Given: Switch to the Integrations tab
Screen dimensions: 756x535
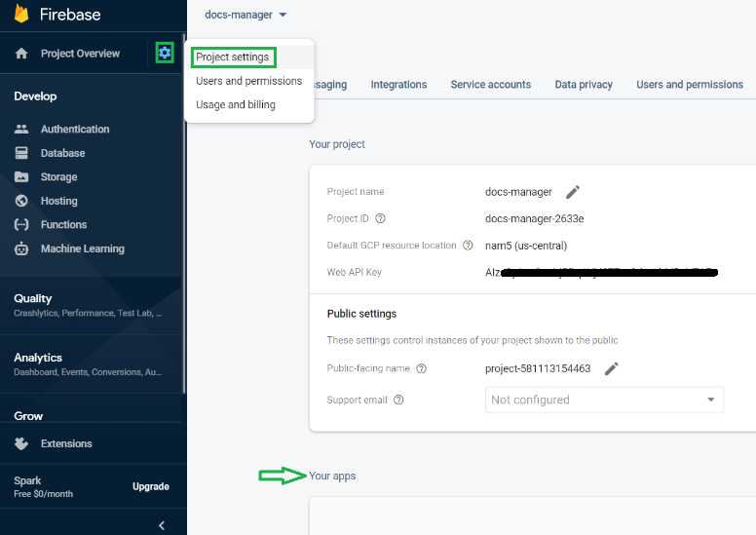Looking at the screenshot, I should 398,85.
